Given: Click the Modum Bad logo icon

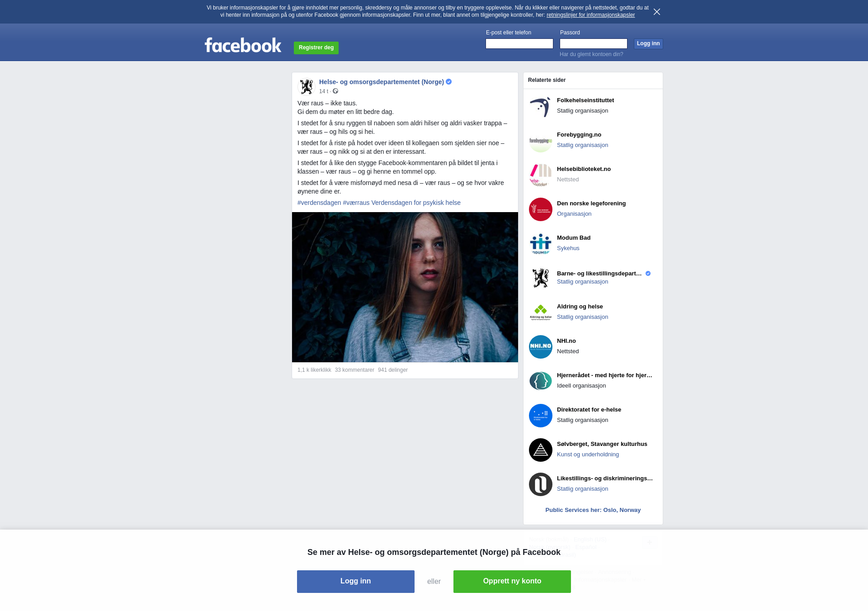Looking at the screenshot, I should coord(541,244).
